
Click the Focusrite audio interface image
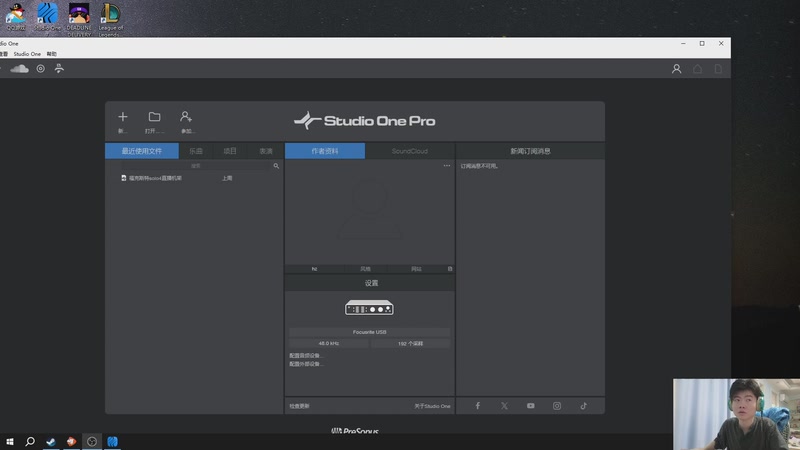point(369,308)
